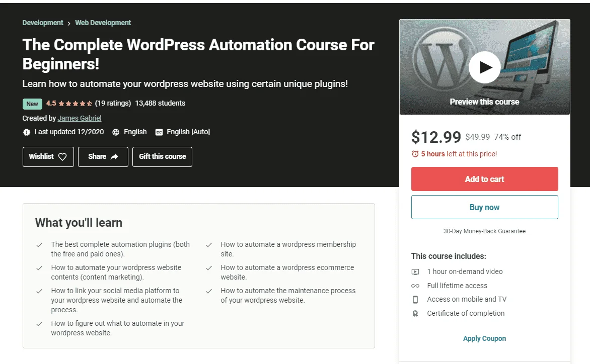Image resolution: width=590 pixels, height=364 pixels.
Task: Play the course preview video
Action: tap(484, 67)
